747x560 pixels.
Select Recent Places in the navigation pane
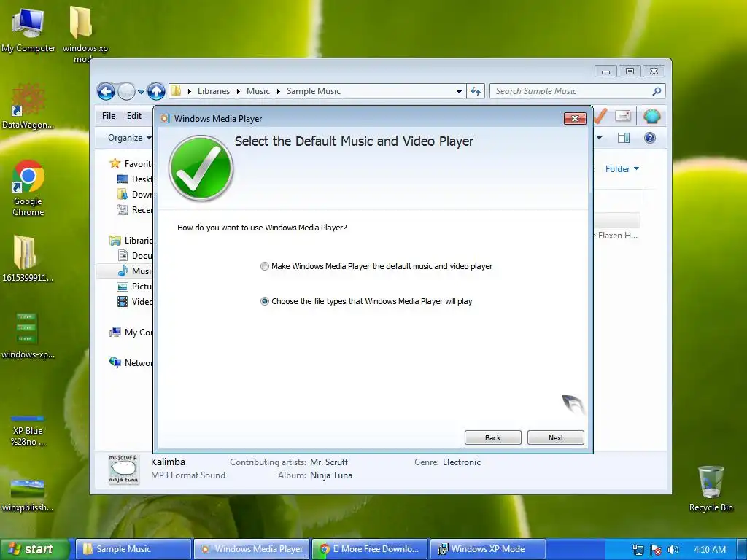pos(135,209)
